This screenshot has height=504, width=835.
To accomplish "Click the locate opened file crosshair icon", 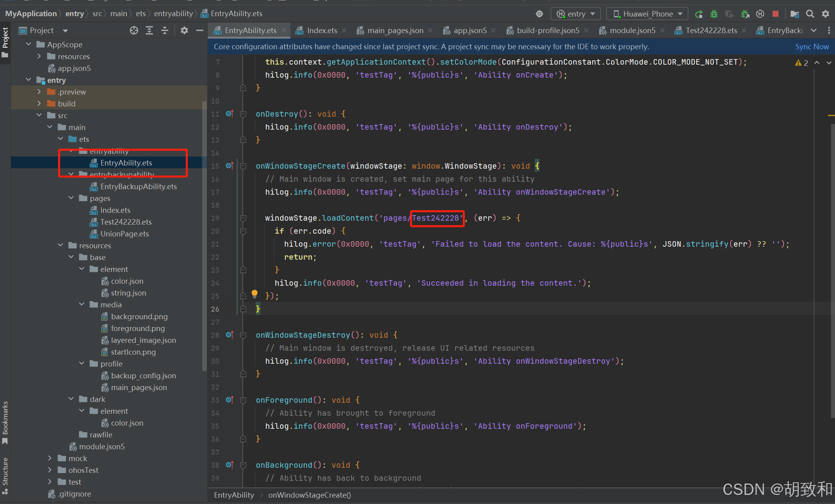I will pos(134,30).
